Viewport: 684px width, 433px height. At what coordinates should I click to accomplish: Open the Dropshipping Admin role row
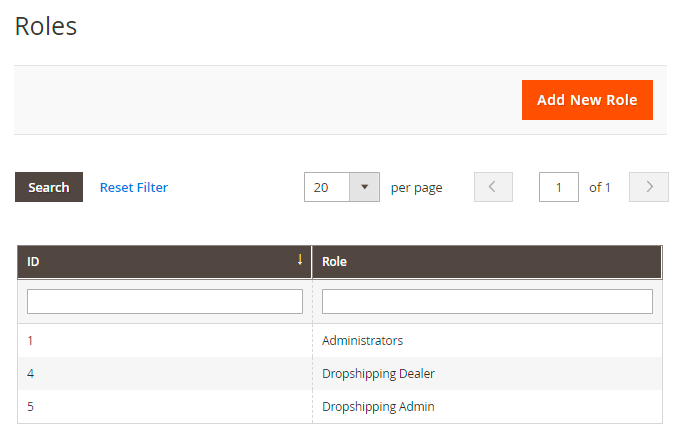(x=378, y=407)
